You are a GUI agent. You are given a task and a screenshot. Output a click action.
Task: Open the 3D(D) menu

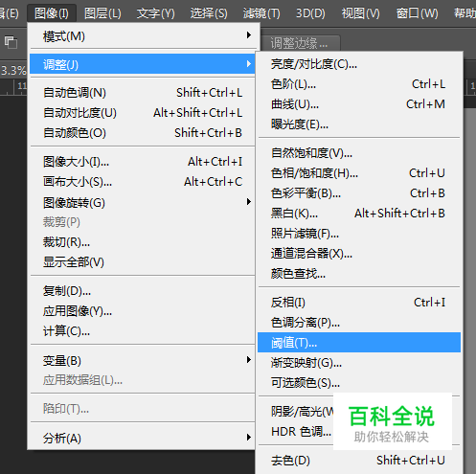coord(310,13)
